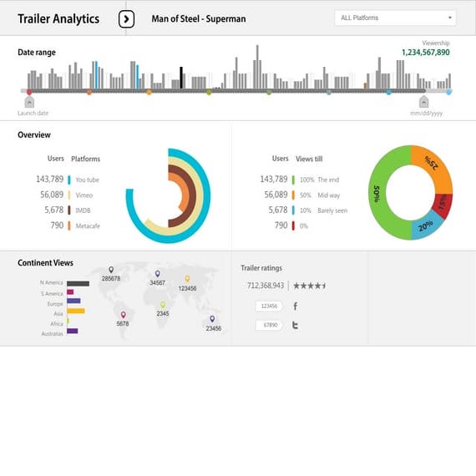Click the You tube blue legend swatch

click(x=69, y=180)
